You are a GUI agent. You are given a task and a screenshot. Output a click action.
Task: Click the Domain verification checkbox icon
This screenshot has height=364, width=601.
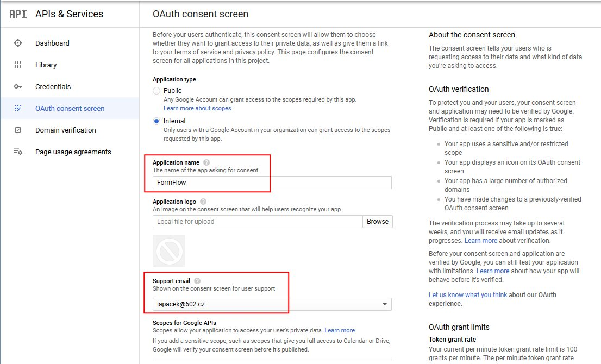[18, 130]
